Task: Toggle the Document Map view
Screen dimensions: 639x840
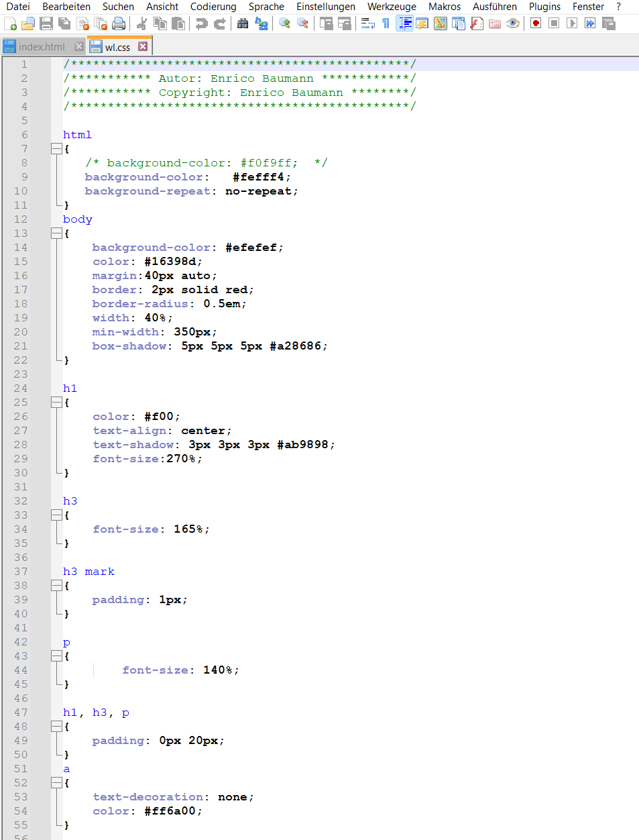Action: [439, 23]
